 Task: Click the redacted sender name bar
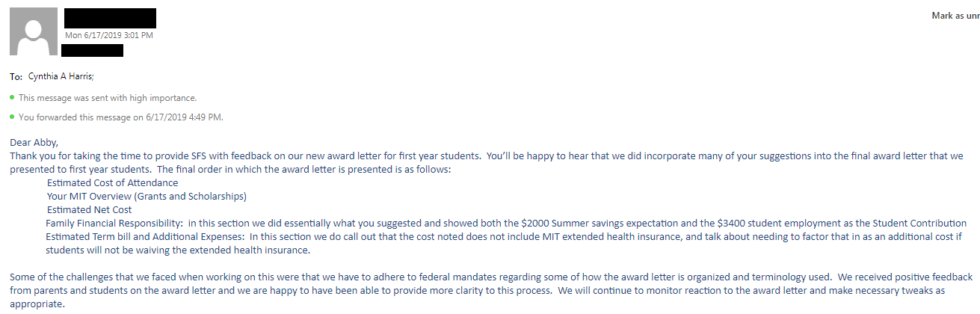(x=110, y=18)
